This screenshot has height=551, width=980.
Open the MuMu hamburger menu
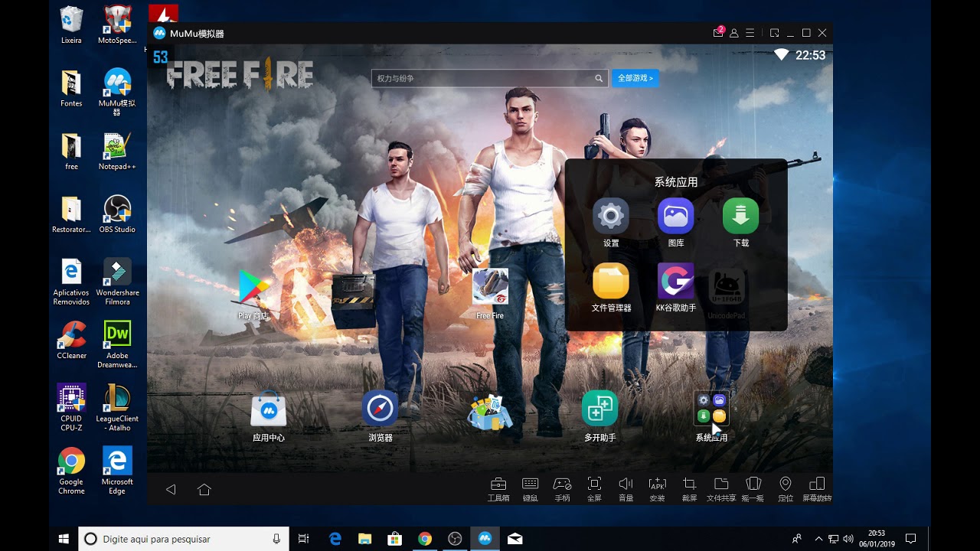click(750, 33)
